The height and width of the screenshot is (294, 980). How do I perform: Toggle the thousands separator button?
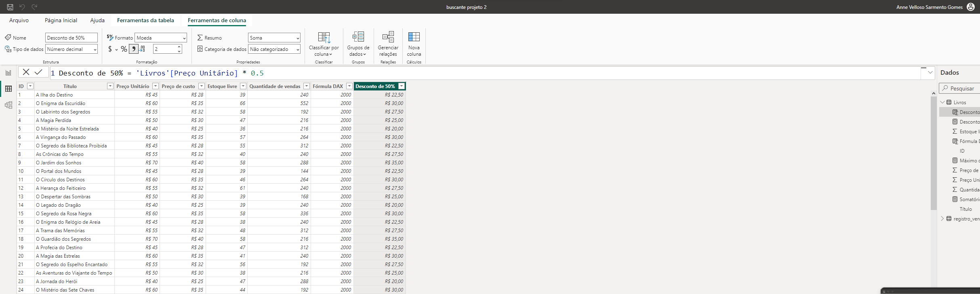pyautogui.click(x=133, y=49)
